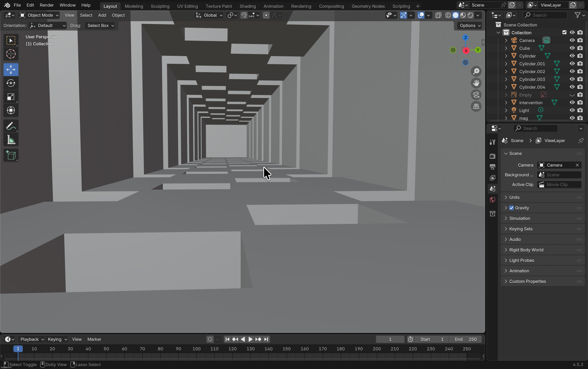This screenshot has width=588, height=369.
Task: Select the 3D Cursor tool
Action: point(11,54)
